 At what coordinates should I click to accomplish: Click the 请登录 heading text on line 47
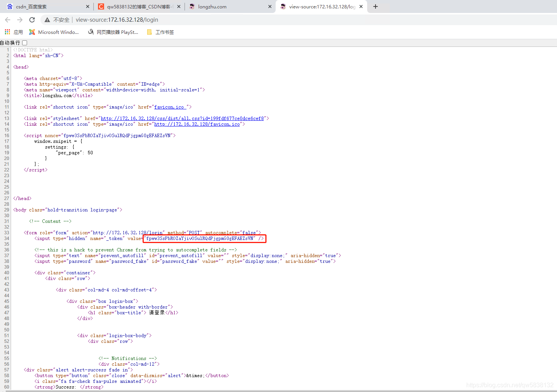click(x=157, y=313)
